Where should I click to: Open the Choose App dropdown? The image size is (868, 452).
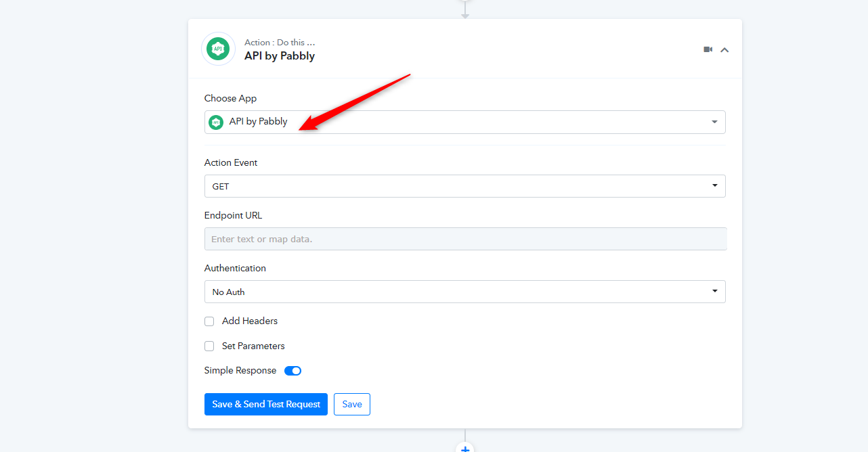(x=464, y=122)
